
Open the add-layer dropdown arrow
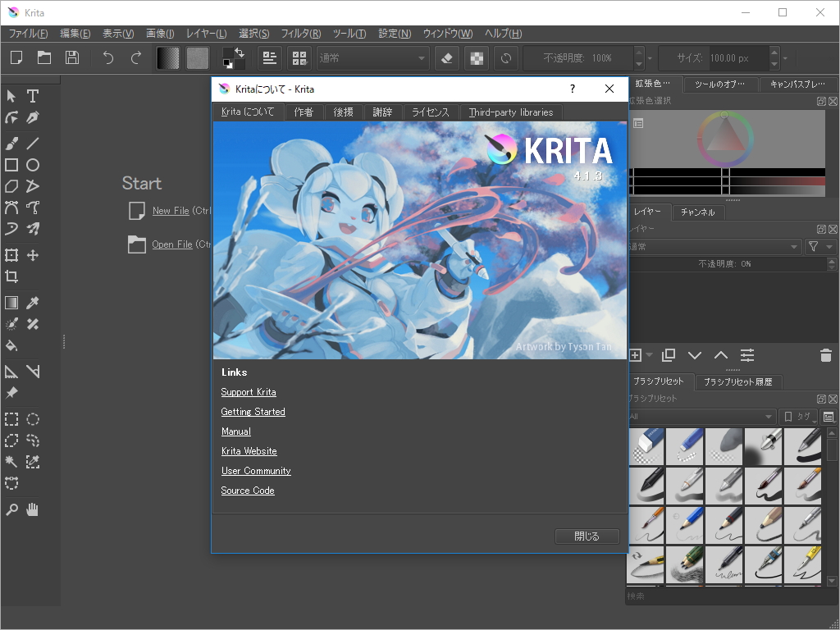[647, 354]
